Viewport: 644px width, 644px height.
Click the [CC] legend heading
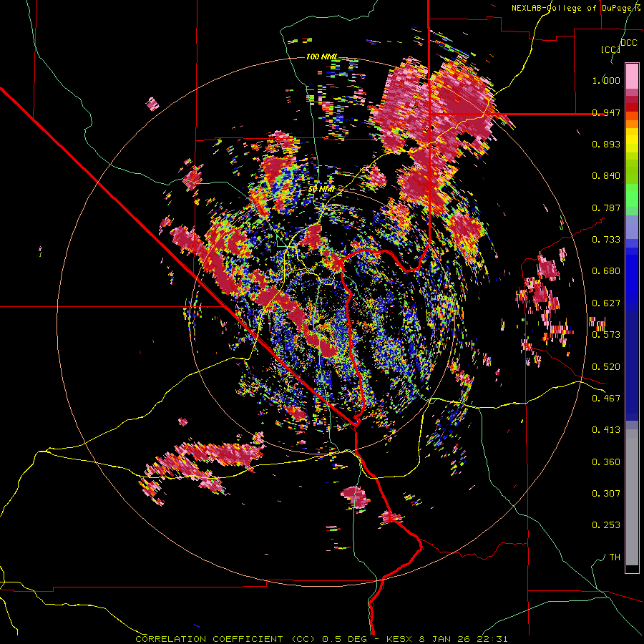tap(610, 49)
